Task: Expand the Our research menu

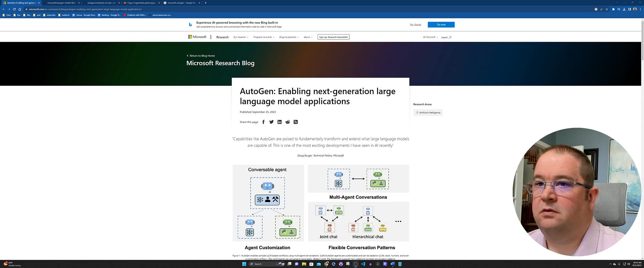Action: point(241,37)
